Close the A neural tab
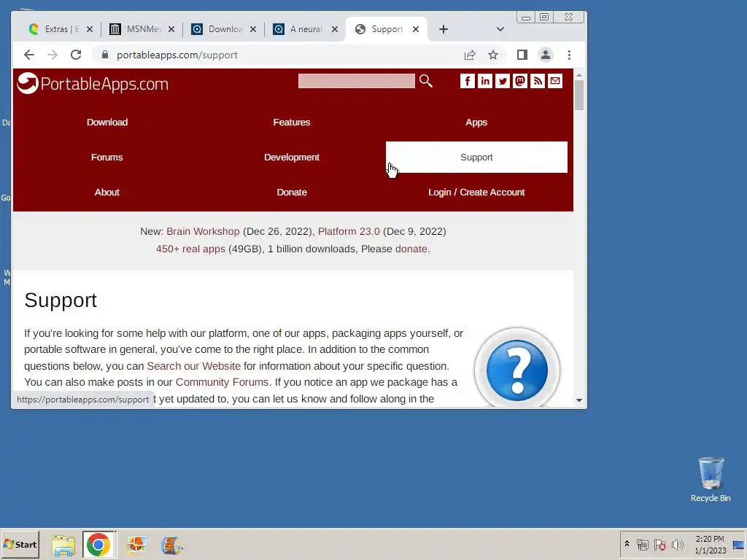This screenshot has height=560, width=747. coord(335,29)
